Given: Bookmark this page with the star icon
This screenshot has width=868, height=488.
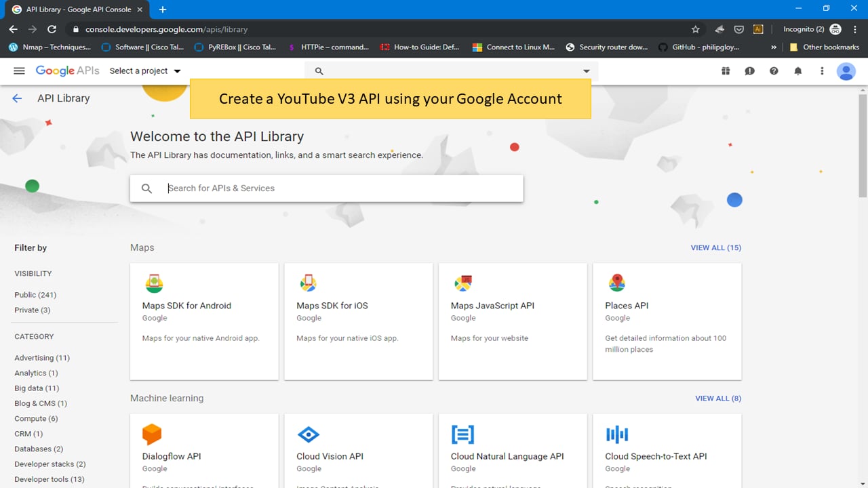Looking at the screenshot, I should [695, 29].
